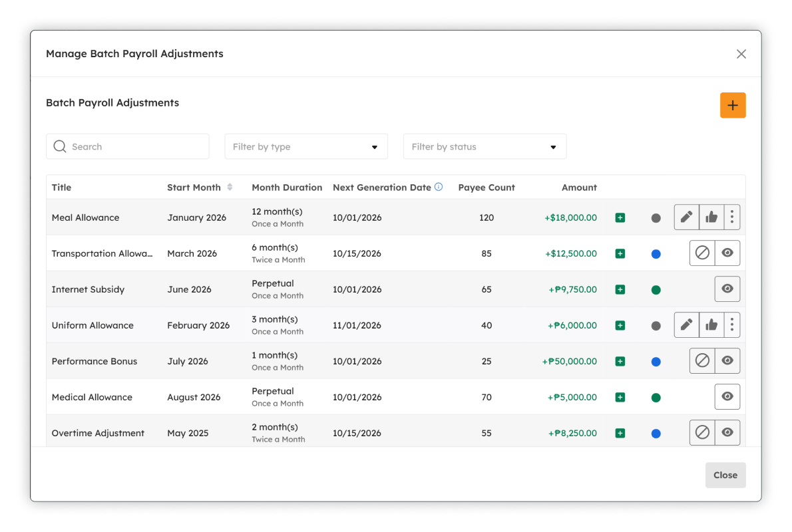This screenshot has height=532, width=792.
Task: Select the Transportation Allowa... title cell
Action: point(102,253)
